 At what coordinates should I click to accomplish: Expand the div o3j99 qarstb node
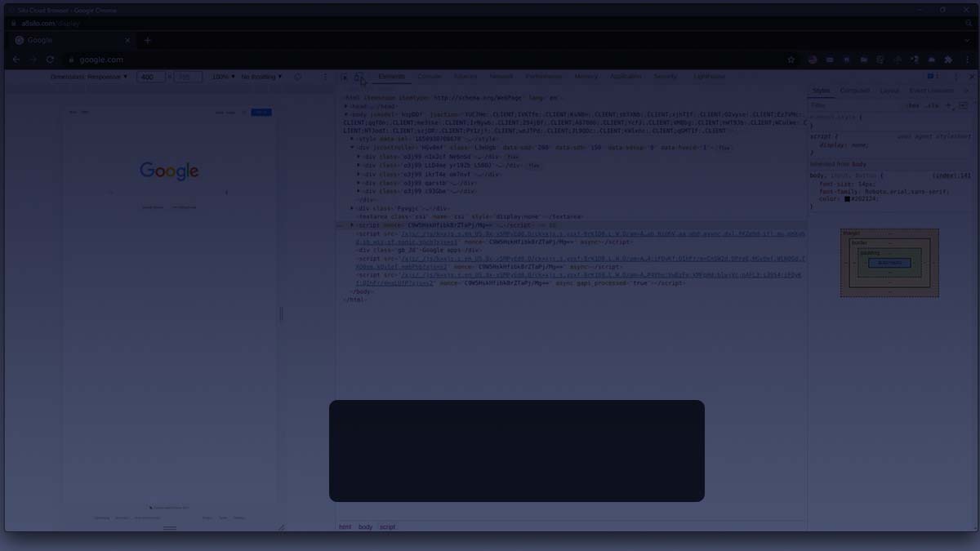(x=359, y=183)
